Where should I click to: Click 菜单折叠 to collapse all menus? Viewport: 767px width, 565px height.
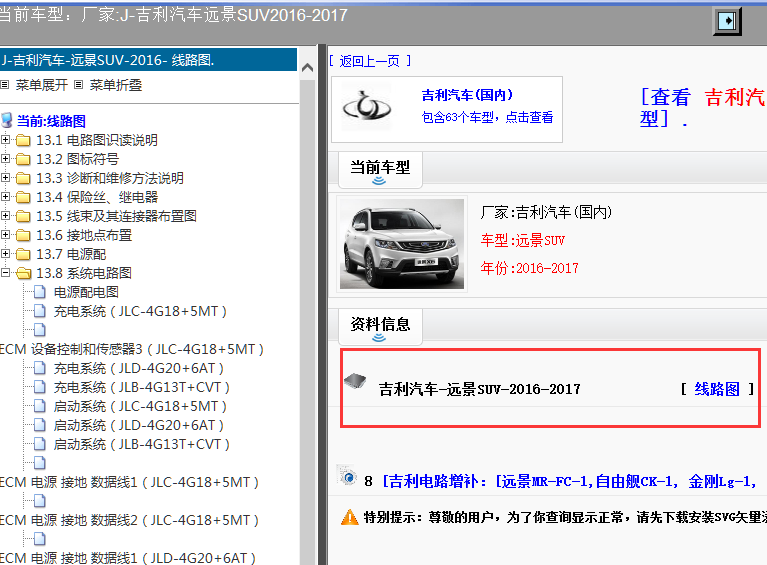[x=115, y=85]
